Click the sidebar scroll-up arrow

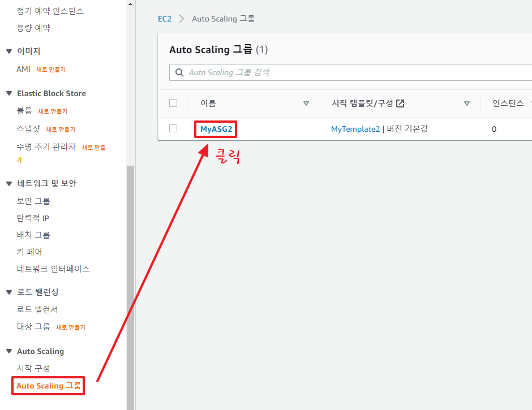(x=130, y=4)
